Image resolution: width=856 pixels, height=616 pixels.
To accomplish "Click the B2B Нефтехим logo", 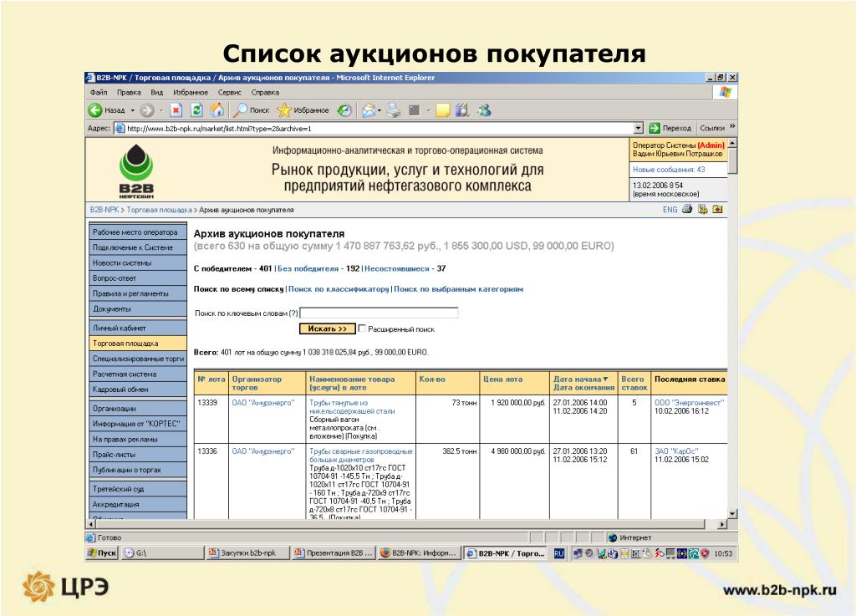I will click(136, 171).
